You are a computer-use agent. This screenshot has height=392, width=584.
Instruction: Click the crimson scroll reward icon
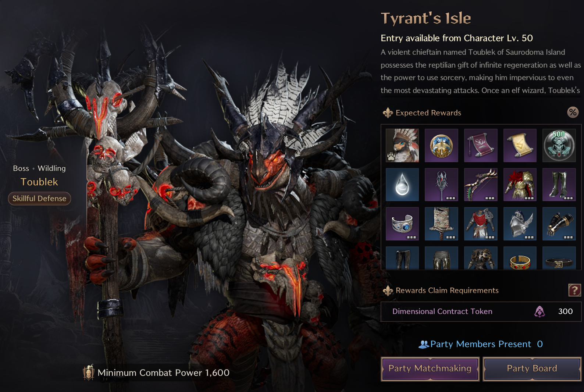pyautogui.click(x=481, y=145)
